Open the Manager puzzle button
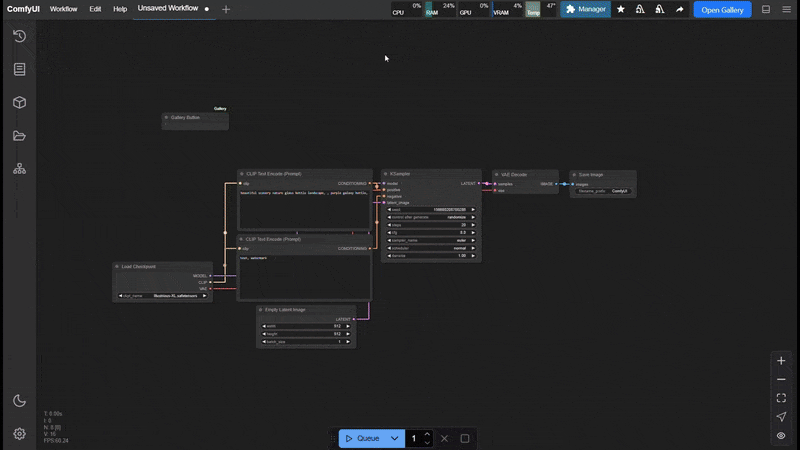This screenshot has height=450, width=800. pos(585,9)
